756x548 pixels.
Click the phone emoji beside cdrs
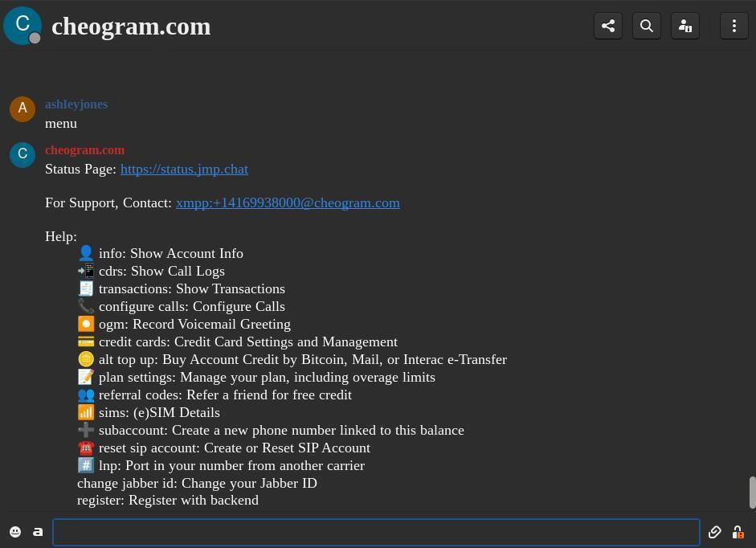(x=86, y=271)
